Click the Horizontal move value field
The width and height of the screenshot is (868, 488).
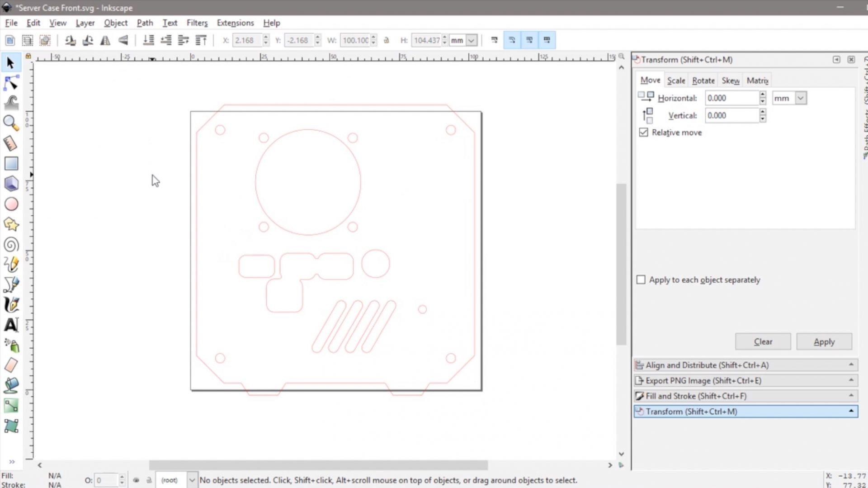pyautogui.click(x=731, y=98)
